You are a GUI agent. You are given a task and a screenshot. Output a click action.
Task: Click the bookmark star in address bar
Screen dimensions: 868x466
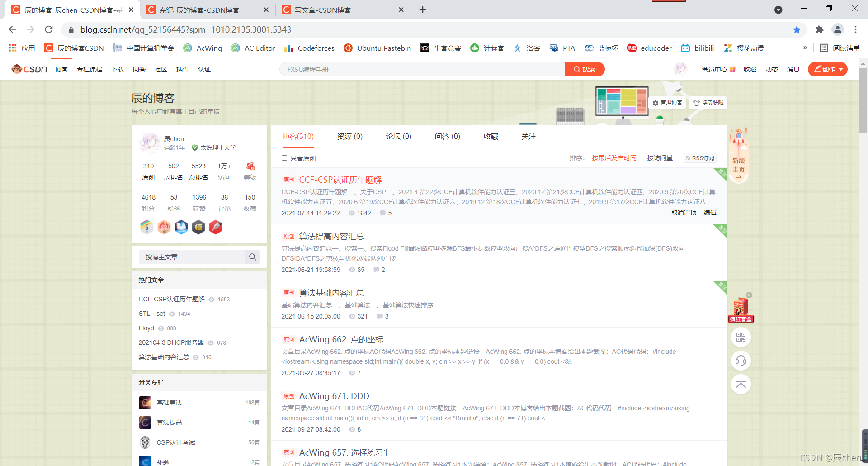coord(797,29)
